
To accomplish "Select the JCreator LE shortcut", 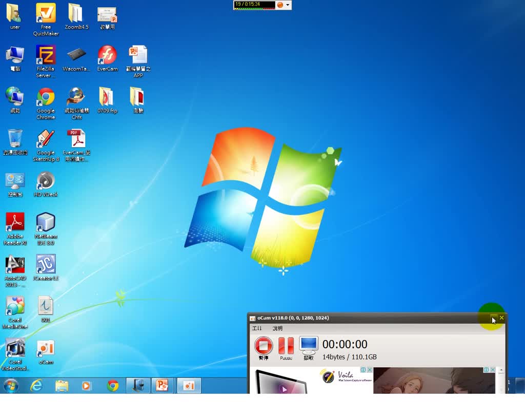I will click(x=46, y=267).
